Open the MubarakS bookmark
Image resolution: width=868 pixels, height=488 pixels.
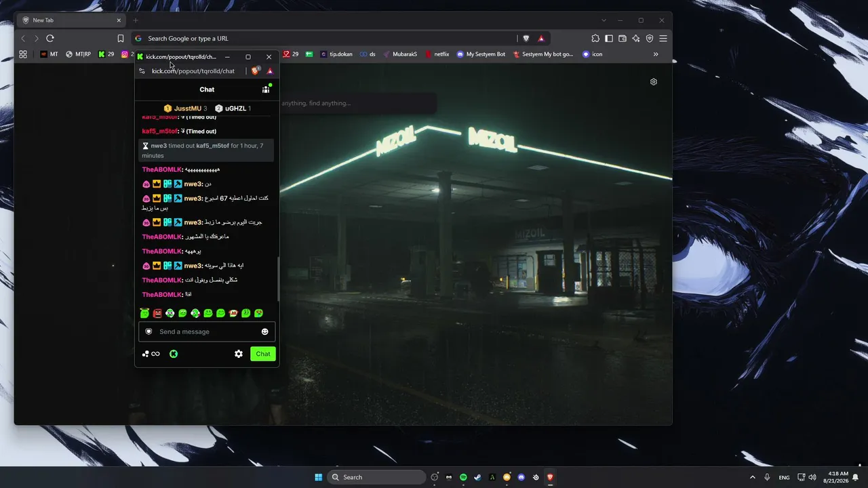[x=399, y=54]
